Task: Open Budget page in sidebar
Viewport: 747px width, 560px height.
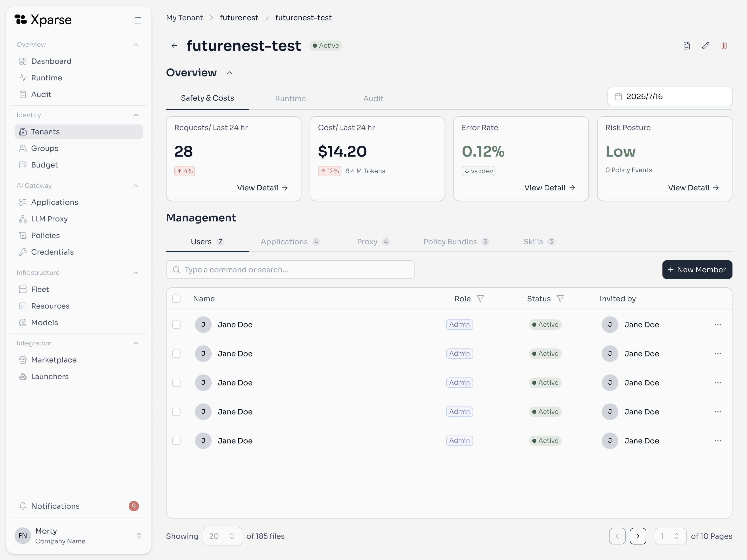Action: (x=79, y=165)
